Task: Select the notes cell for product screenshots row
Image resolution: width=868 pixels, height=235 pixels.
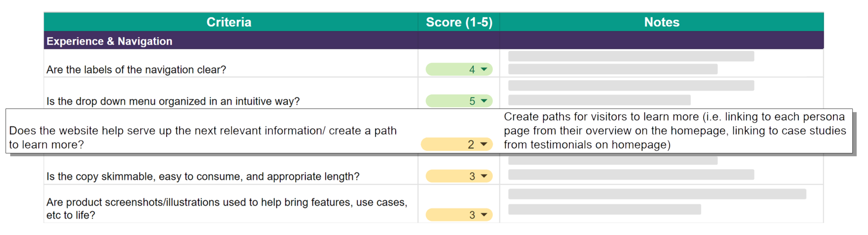Action: click(661, 204)
